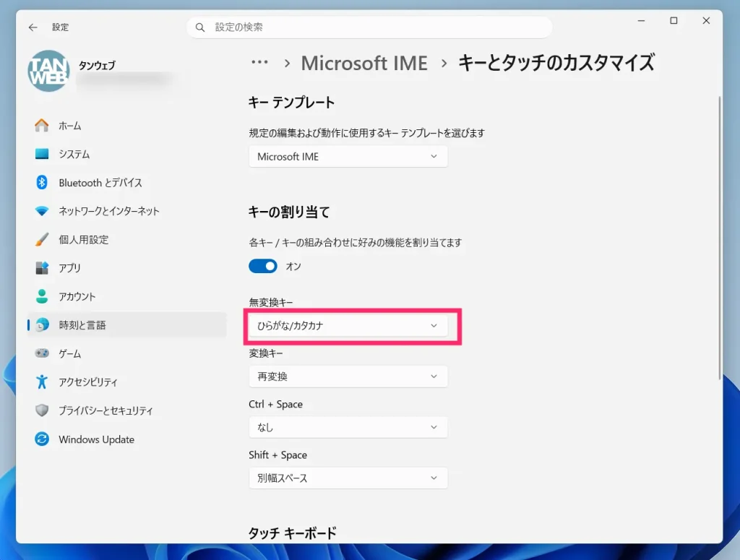Click the Windows Update refresh icon

41,439
